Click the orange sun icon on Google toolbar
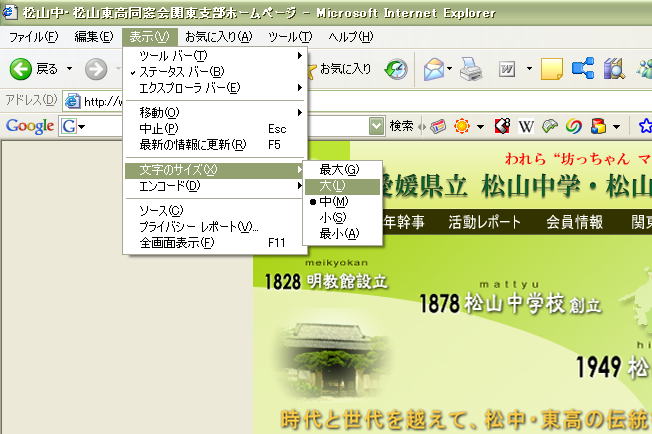The width and height of the screenshot is (652, 434). coord(462,126)
